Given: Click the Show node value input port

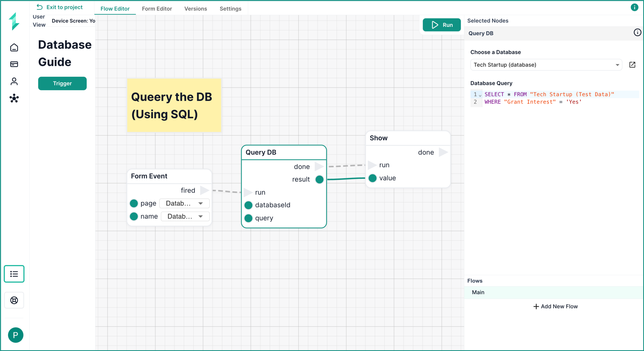Looking at the screenshot, I should pyautogui.click(x=372, y=178).
